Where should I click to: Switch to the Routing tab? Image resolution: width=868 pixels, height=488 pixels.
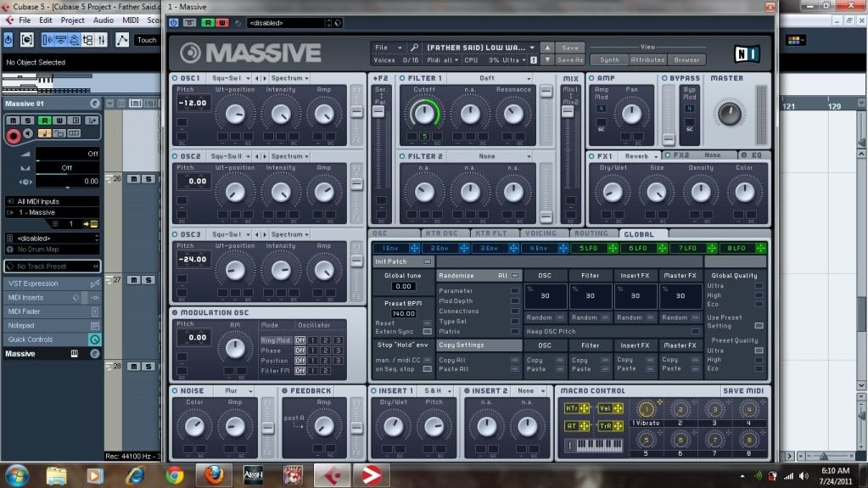(591, 233)
